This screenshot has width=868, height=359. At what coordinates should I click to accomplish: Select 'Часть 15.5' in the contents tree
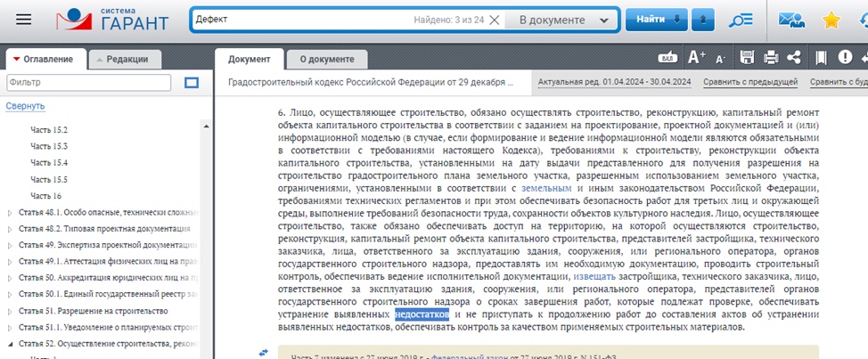(49, 180)
